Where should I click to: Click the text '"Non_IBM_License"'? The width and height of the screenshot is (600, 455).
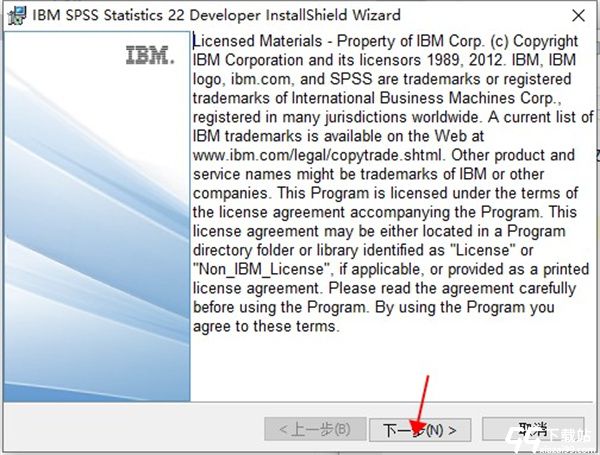point(263,269)
